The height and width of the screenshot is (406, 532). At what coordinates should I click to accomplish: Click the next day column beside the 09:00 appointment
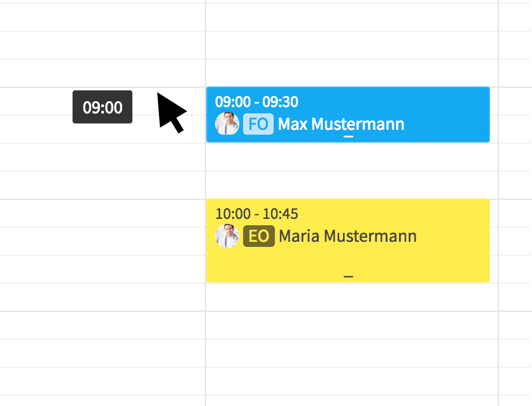515,115
